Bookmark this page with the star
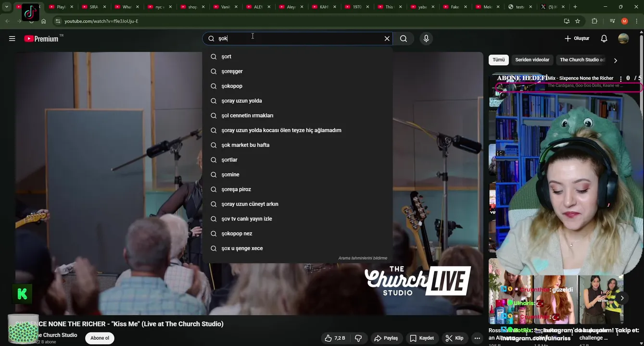The width and height of the screenshot is (644, 346). coord(578,21)
